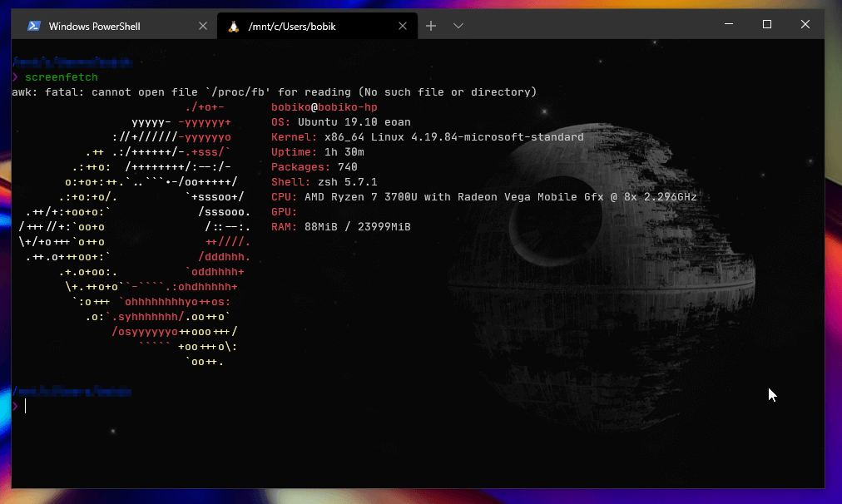Close the Windows PowerShell tab
This screenshot has height=504, width=842.
coord(202,26)
